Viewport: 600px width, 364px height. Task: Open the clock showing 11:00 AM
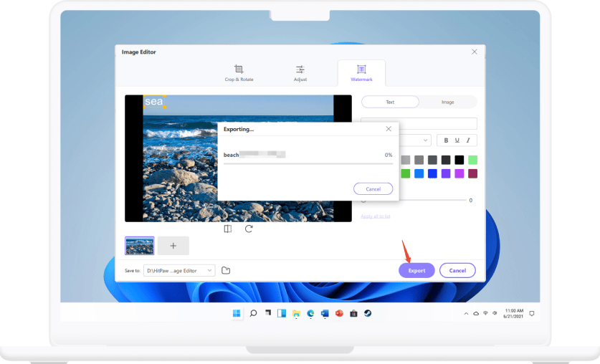(513, 314)
